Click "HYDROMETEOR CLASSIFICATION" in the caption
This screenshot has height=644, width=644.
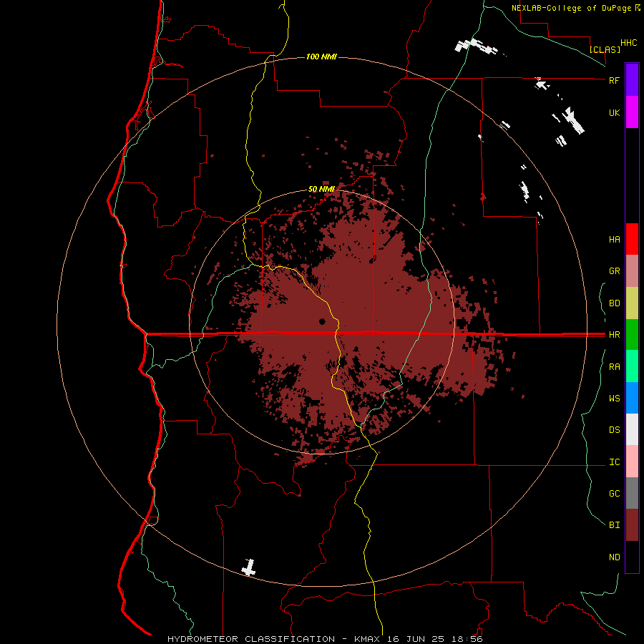251,639
